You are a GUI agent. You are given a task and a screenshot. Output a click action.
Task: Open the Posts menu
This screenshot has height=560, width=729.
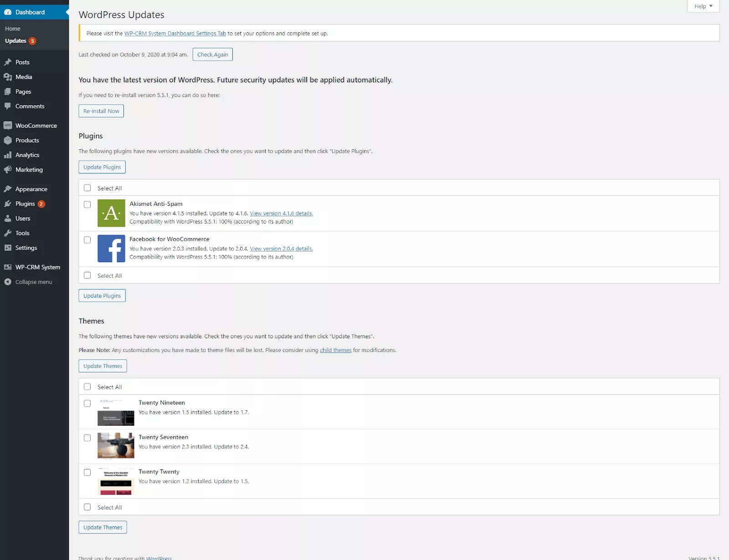[x=34, y=62]
